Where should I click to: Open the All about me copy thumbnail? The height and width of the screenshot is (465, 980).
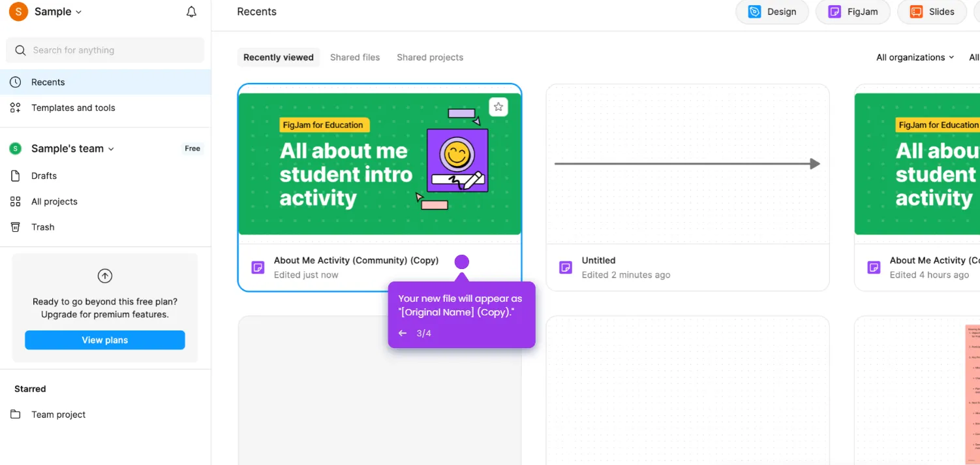pos(380,163)
